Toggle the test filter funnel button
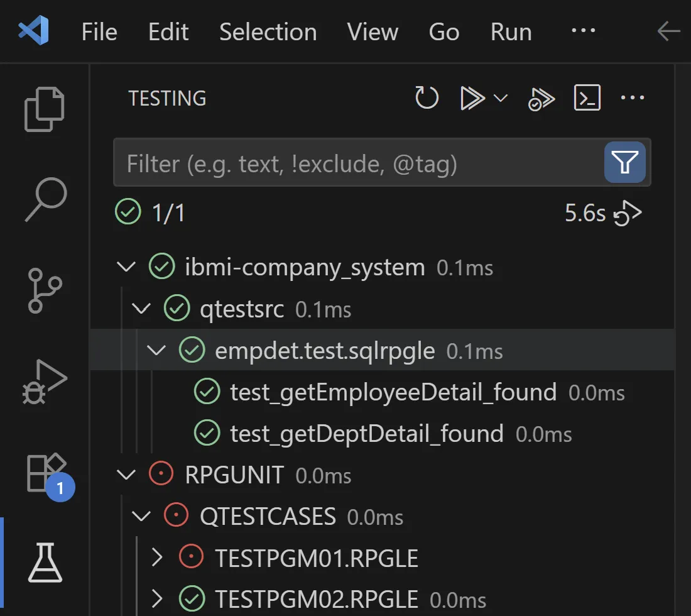691x616 pixels. click(625, 162)
